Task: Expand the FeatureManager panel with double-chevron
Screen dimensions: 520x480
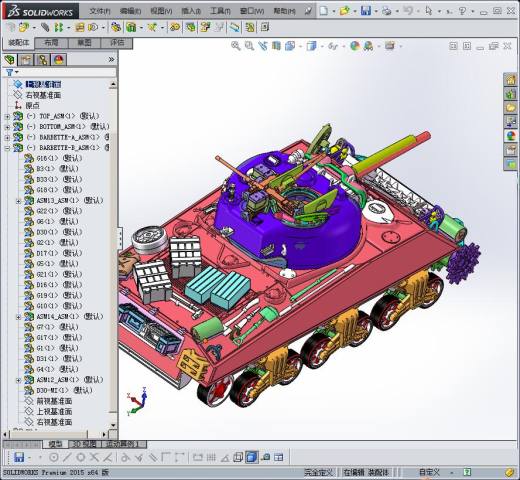Action: [111, 60]
